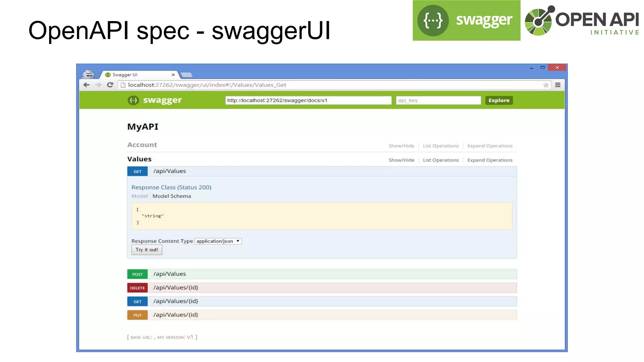Close the Swagger UI tab
The height and width of the screenshot is (362, 644).
[173, 75]
